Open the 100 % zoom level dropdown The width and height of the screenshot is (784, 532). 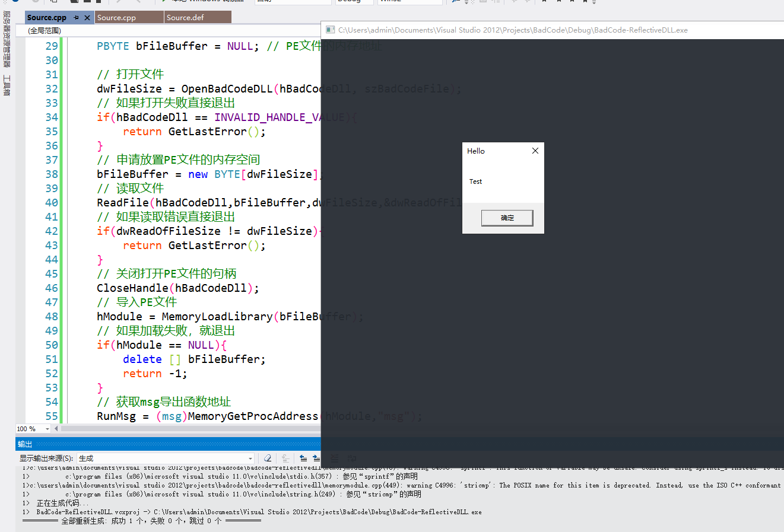coord(33,429)
